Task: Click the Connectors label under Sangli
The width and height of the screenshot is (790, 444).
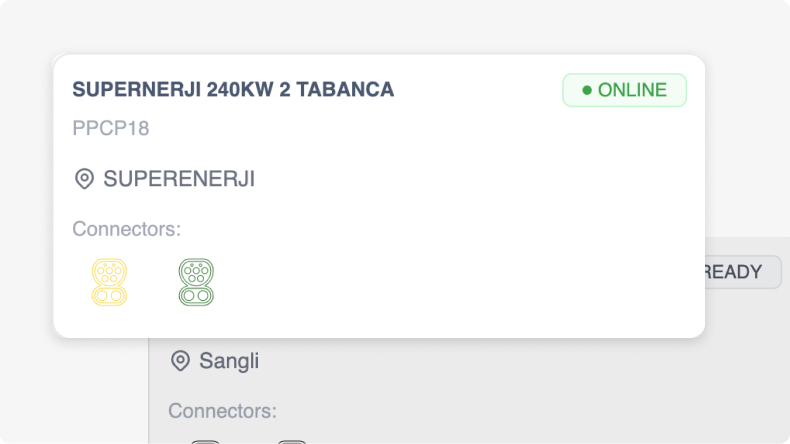Action: click(222, 411)
